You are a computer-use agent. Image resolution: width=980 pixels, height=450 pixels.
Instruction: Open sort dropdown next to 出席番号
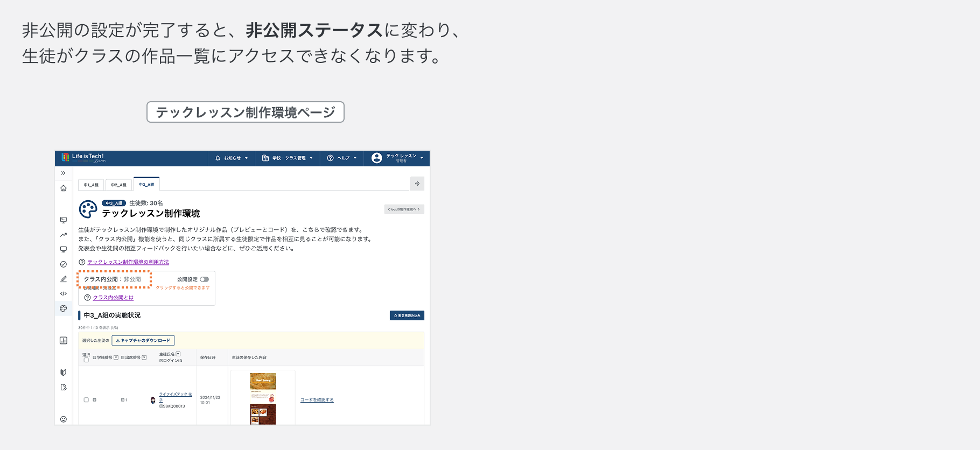(x=144, y=357)
